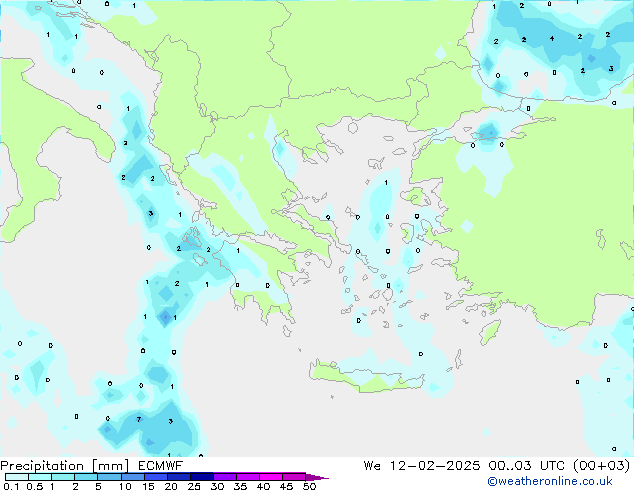Image resolution: width=634 pixels, height=490 pixels.
Task: Click the legend scale label '0.5'
Action: point(35,486)
